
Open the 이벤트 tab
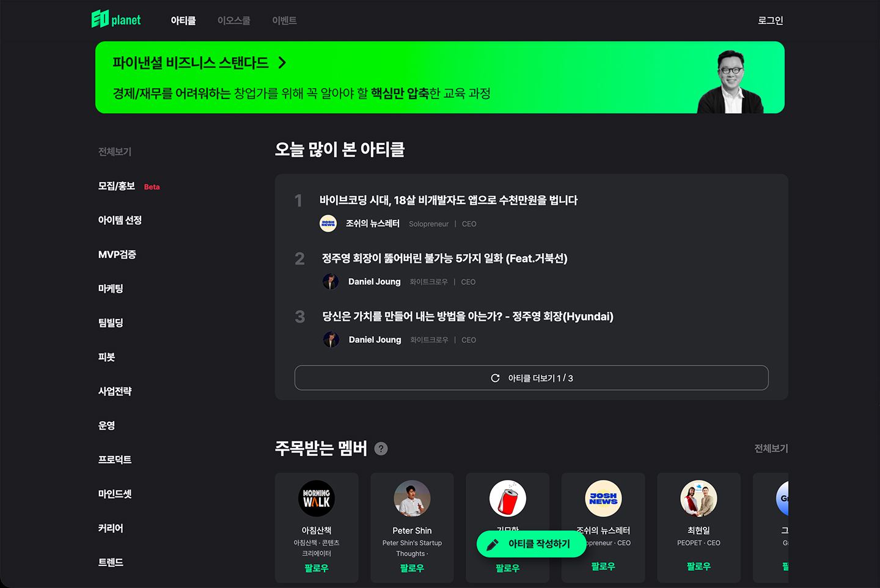click(284, 20)
